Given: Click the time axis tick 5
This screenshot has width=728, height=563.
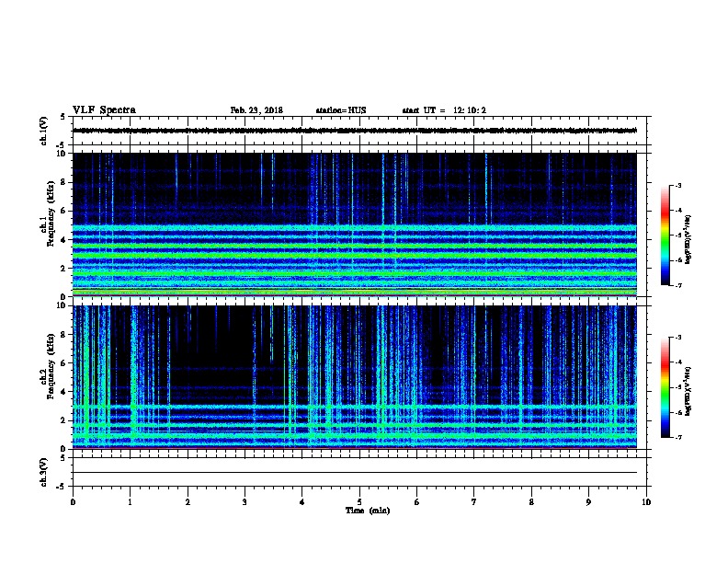Looking at the screenshot, I should click(x=359, y=502).
